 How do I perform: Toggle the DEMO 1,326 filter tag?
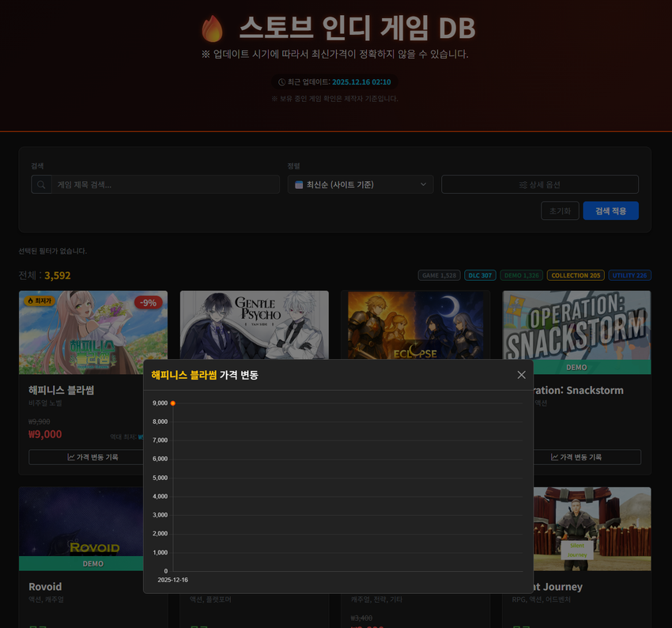click(x=521, y=275)
